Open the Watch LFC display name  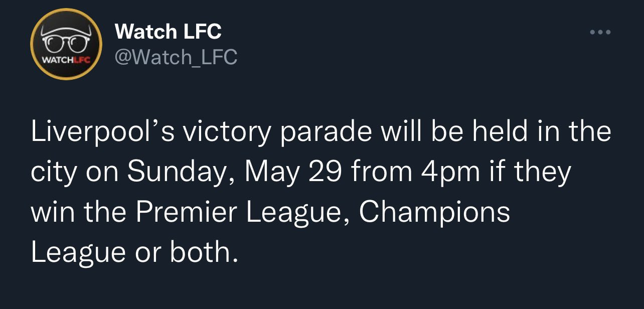168,33
